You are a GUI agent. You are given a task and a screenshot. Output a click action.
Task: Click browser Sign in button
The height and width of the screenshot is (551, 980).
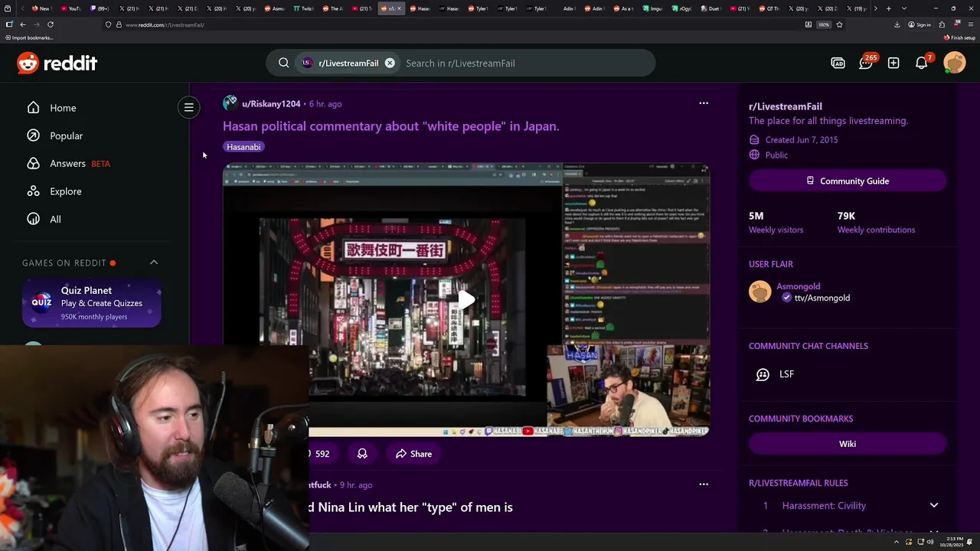(920, 24)
